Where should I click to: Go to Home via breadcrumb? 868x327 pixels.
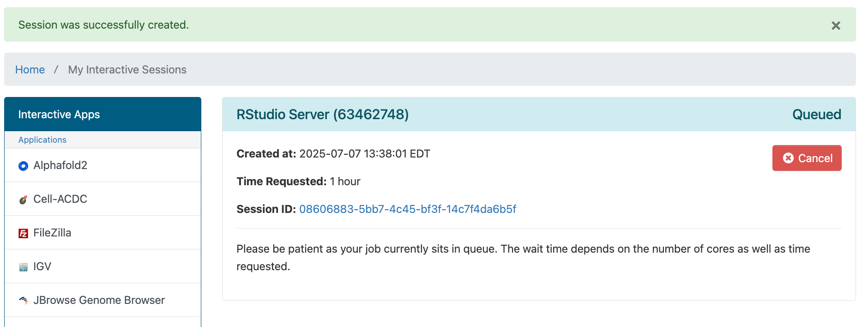pyautogui.click(x=30, y=70)
